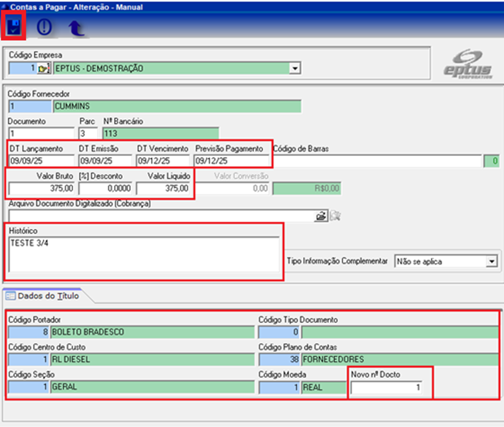This screenshot has width=504, height=427.
Task: Click the small icon in title bar
Action: tap(5, 7)
